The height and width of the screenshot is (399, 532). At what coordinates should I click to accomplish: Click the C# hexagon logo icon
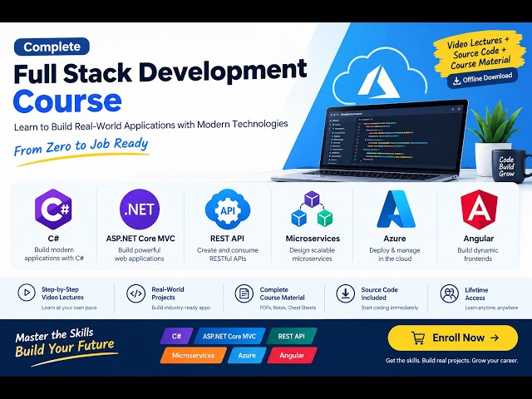tap(53, 209)
